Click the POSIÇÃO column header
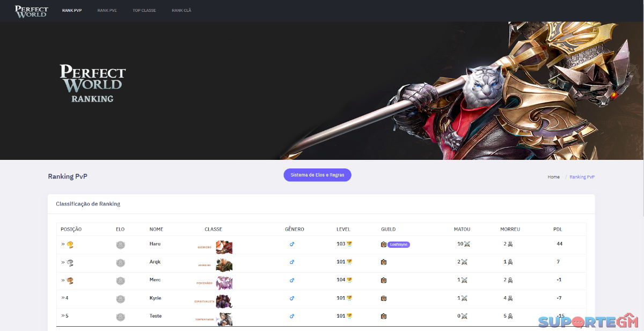Viewport: 644px width, 331px height. (x=71, y=229)
